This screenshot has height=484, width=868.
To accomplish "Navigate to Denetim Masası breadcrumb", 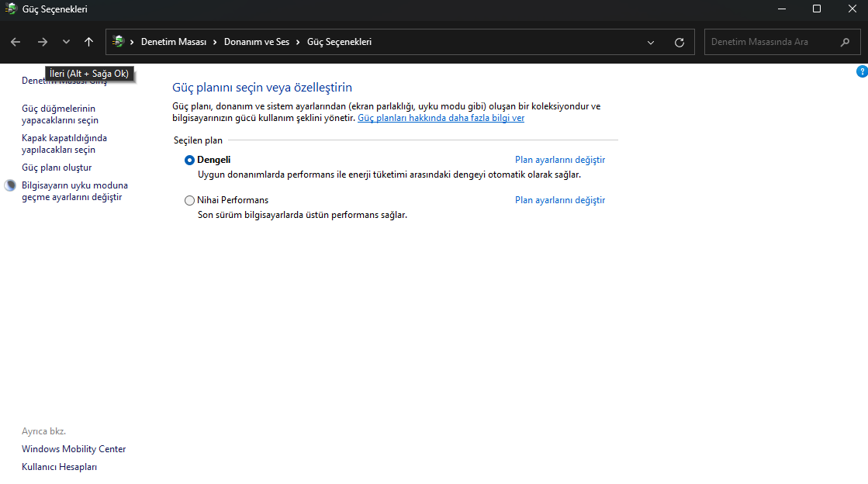I will (x=173, y=42).
